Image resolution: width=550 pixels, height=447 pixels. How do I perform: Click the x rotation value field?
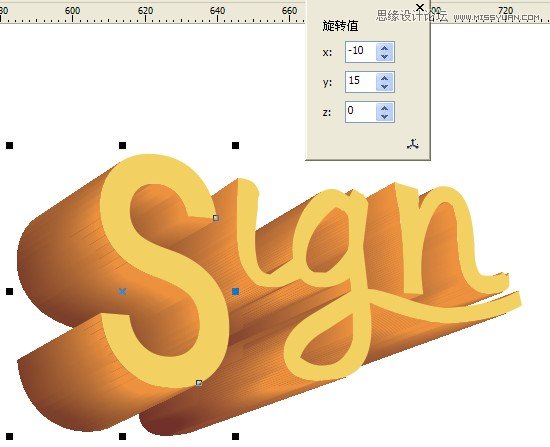(361, 52)
